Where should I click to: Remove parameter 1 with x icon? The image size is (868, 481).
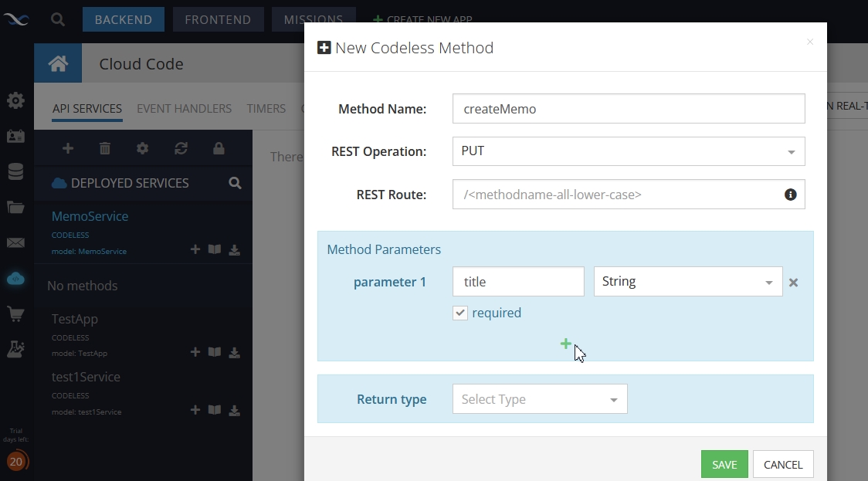tap(793, 283)
